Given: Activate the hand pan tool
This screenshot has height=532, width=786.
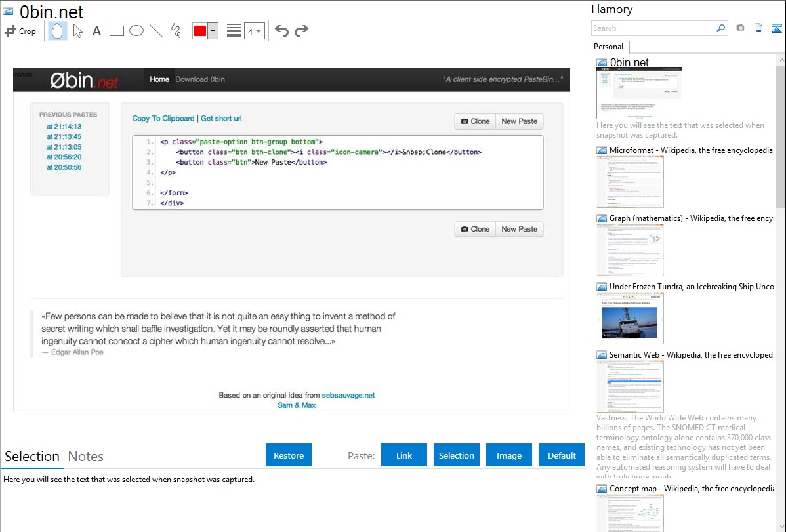Looking at the screenshot, I should pyautogui.click(x=58, y=31).
